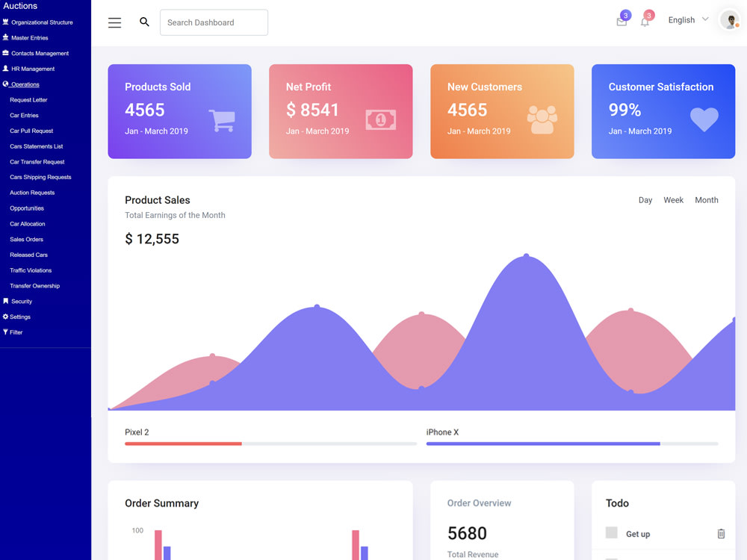Click the Search Dashboard input field
This screenshot has height=560, width=747.
coord(214,22)
